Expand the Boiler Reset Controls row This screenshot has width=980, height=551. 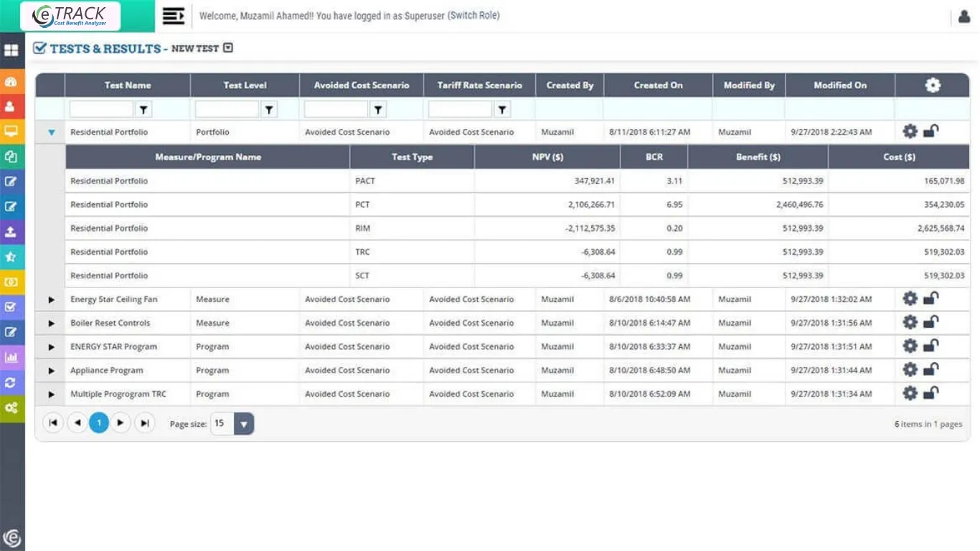click(51, 323)
